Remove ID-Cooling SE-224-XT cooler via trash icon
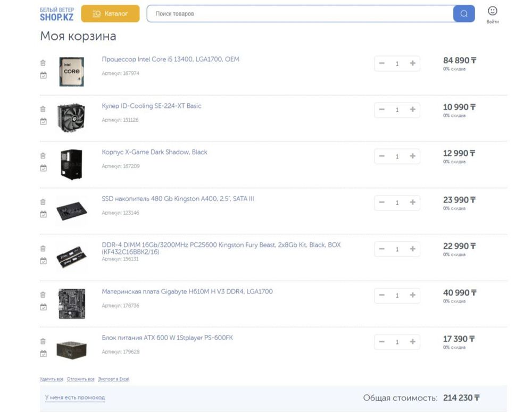This screenshot has width=532, height=413. [43, 109]
